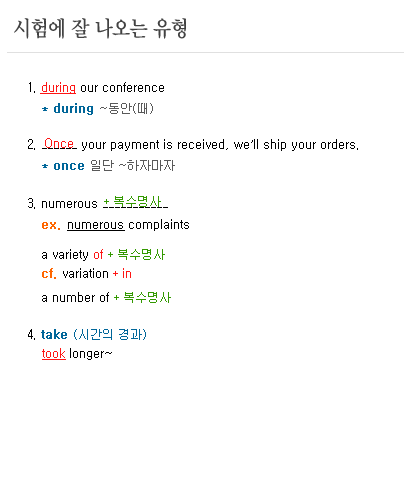Select the bold blue 'during' definition word
This screenshot has height=480, width=410.
coord(73,109)
